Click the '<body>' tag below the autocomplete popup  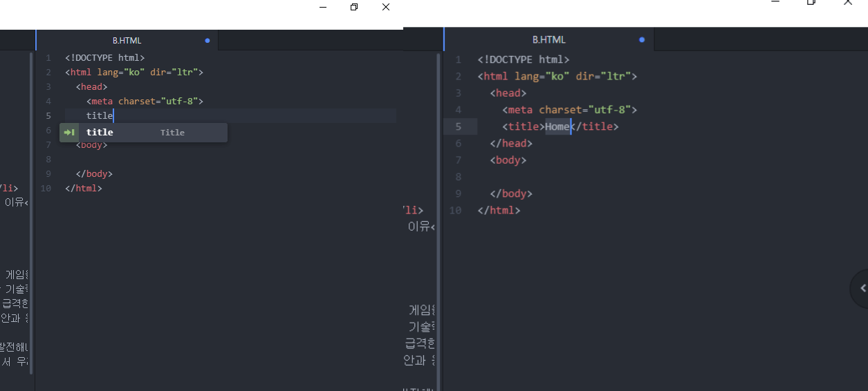tap(91, 145)
